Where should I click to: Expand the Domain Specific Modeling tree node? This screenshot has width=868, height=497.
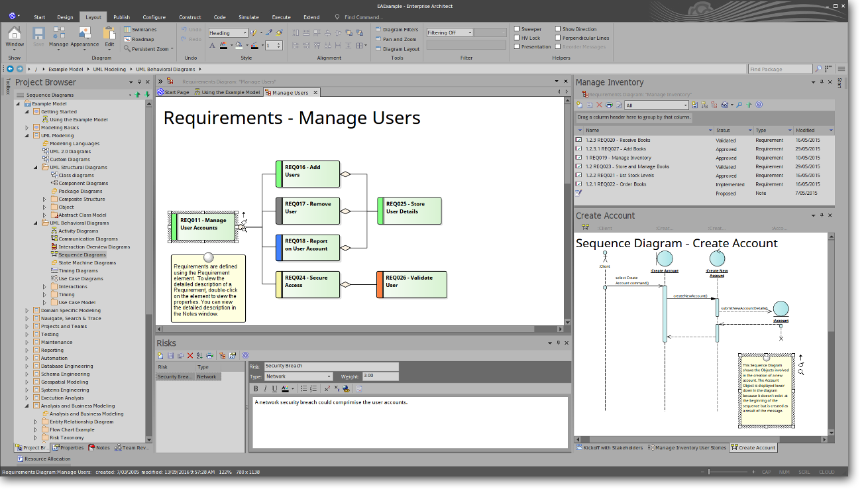27,311
